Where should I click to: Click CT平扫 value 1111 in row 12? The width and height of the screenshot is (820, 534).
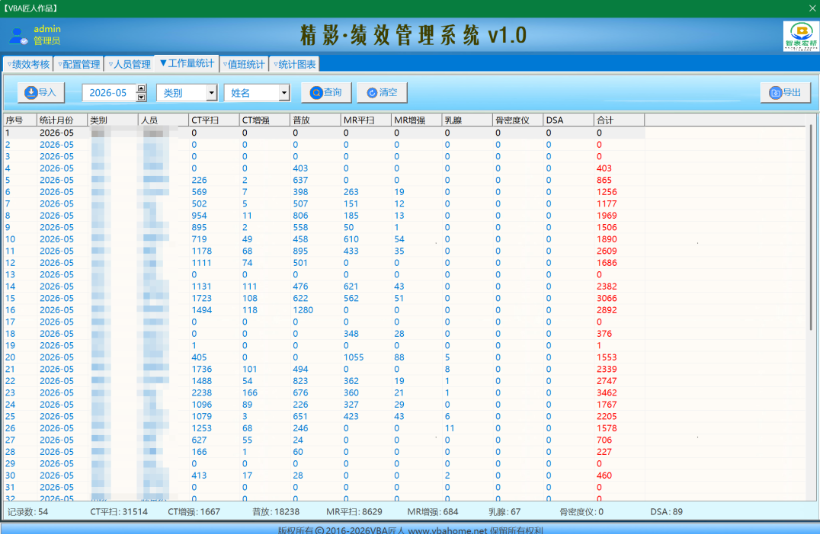[x=201, y=263]
